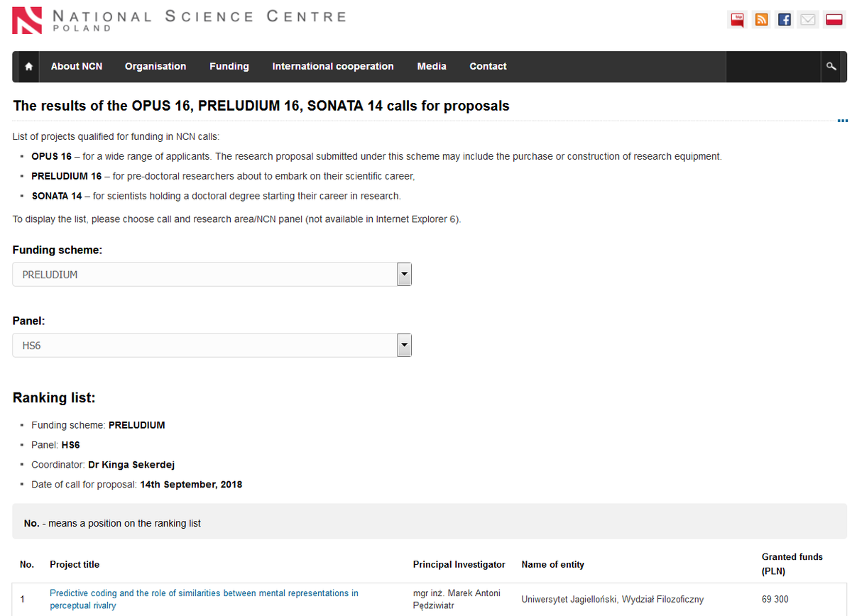Click the National Science Centre logo

[x=180, y=21]
